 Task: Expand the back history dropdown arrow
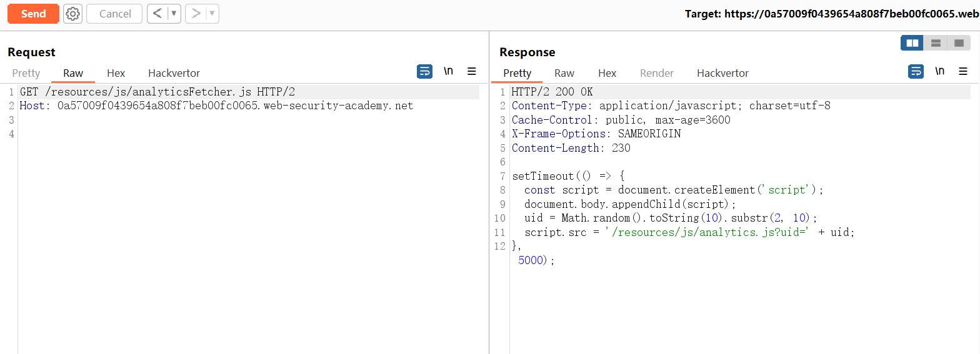pos(174,14)
